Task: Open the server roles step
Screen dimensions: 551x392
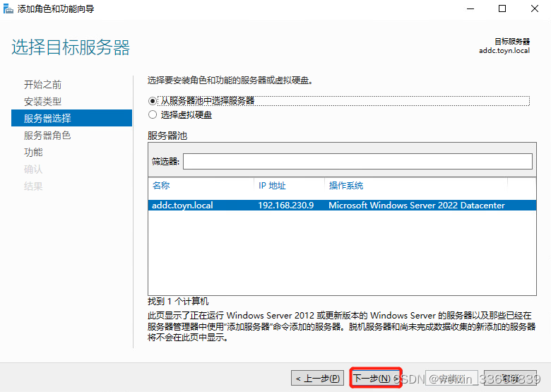Action: point(47,135)
